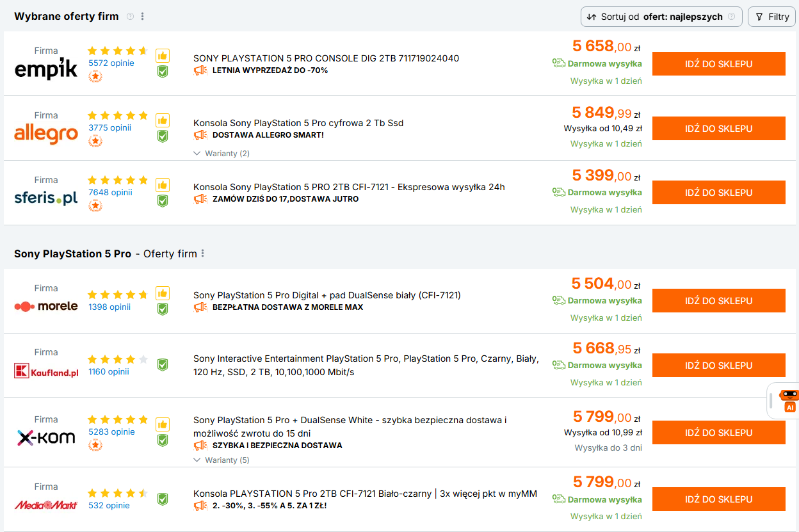
Task: Open Kaufland's 1160 opinii reviews link
Action: pos(109,371)
